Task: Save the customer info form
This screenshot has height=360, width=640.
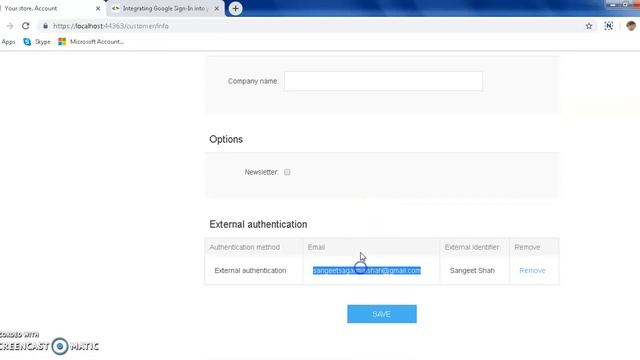Action: [x=382, y=314]
